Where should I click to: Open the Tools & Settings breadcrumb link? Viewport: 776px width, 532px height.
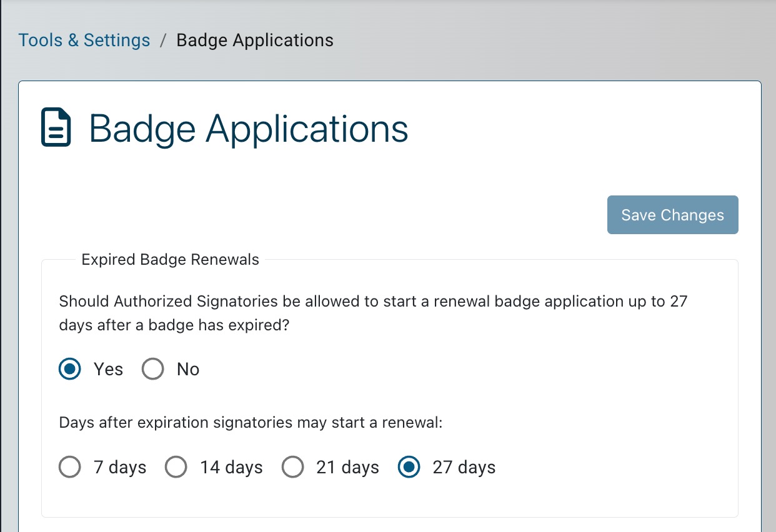84,41
